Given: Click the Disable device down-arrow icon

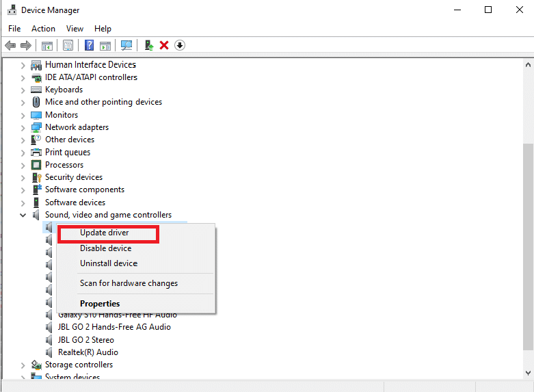Looking at the screenshot, I should 180,45.
